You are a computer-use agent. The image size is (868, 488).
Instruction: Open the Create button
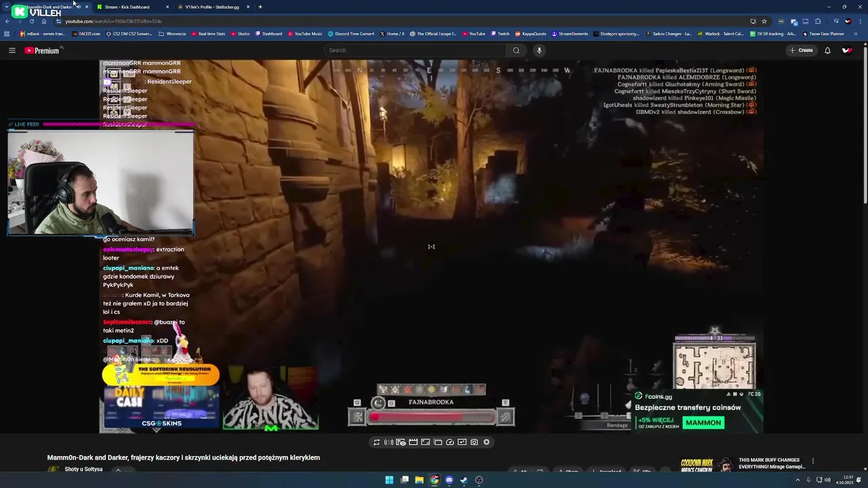tap(801, 50)
